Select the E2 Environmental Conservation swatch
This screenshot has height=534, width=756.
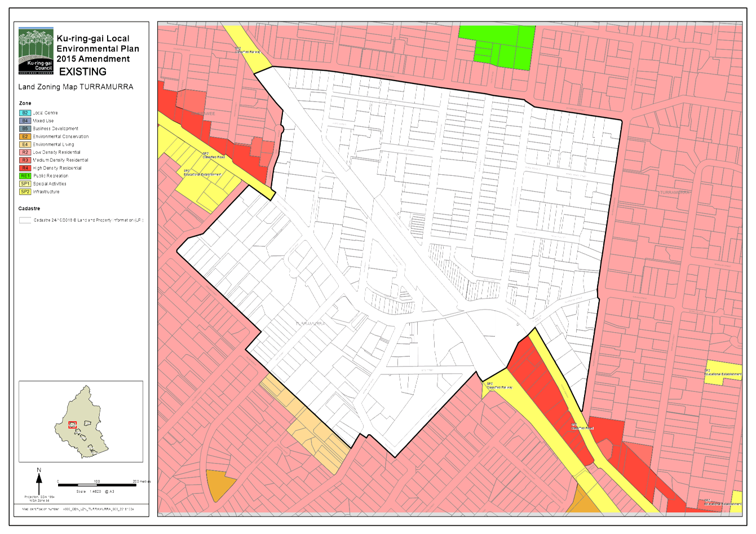25,136
